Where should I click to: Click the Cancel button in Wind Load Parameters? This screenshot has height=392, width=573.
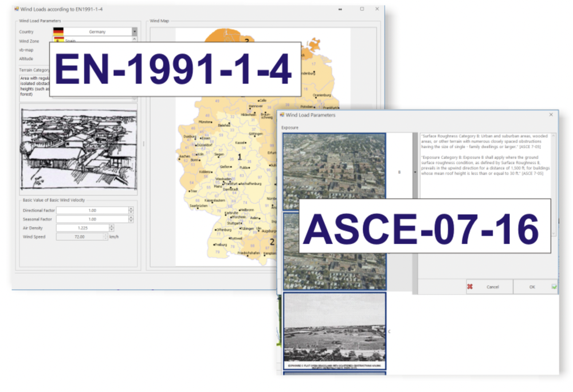489,287
